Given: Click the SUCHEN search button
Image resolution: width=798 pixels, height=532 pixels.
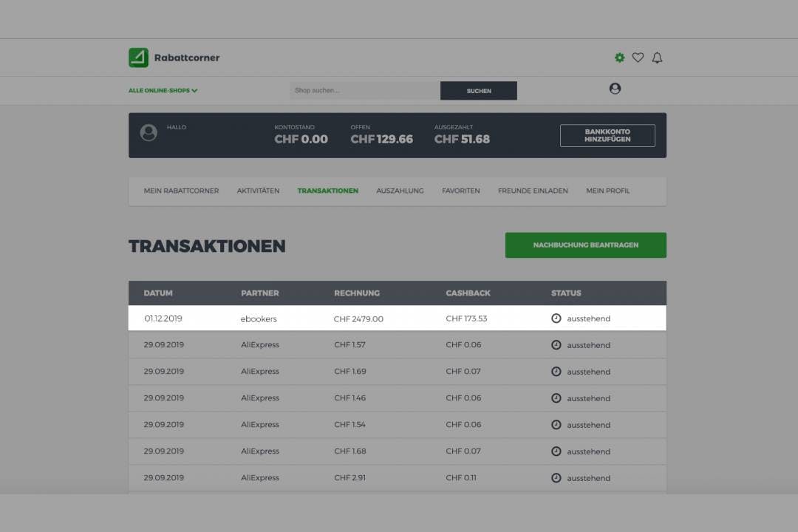Looking at the screenshot, I should 479,90.
